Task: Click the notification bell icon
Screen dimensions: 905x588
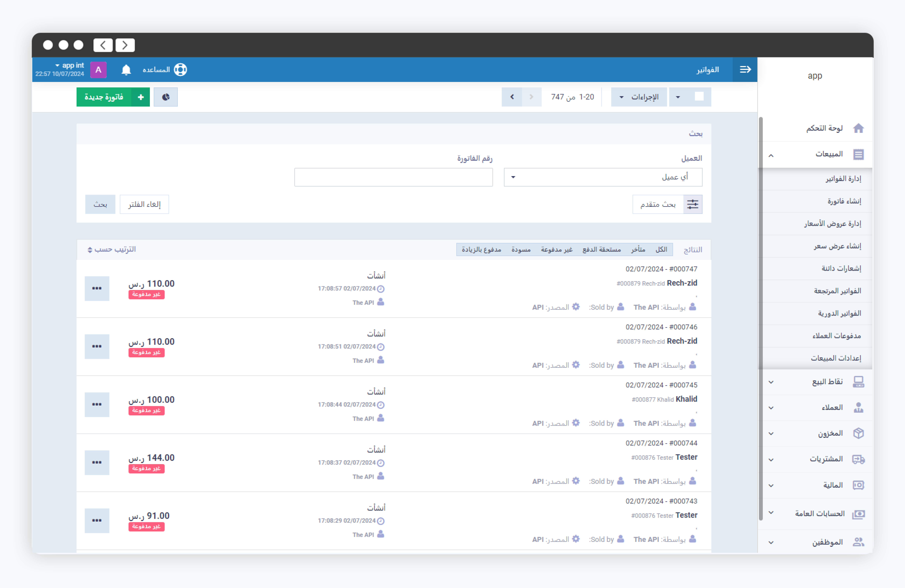Action: pyautogui.click(x=126, y=70)
